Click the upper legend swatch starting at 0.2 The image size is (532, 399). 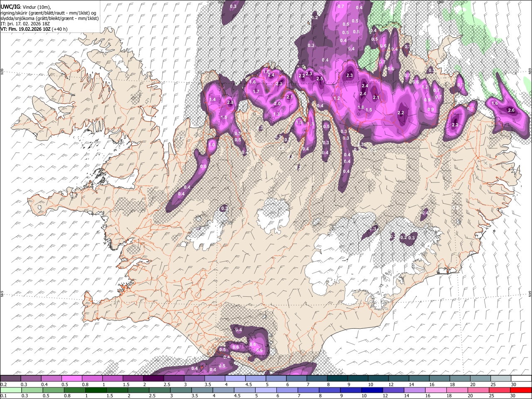pyautogui.click(x=11, y=379)
